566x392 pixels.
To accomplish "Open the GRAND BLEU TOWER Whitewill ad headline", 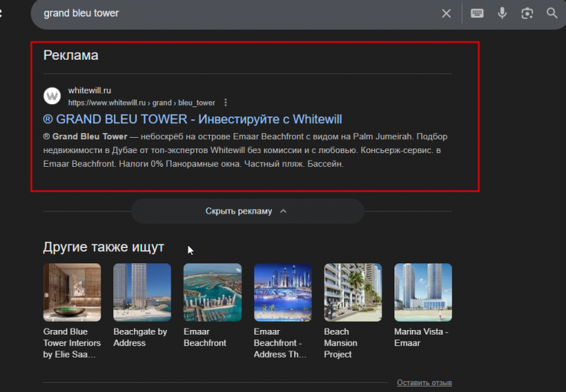I will [x=192, y=119].
